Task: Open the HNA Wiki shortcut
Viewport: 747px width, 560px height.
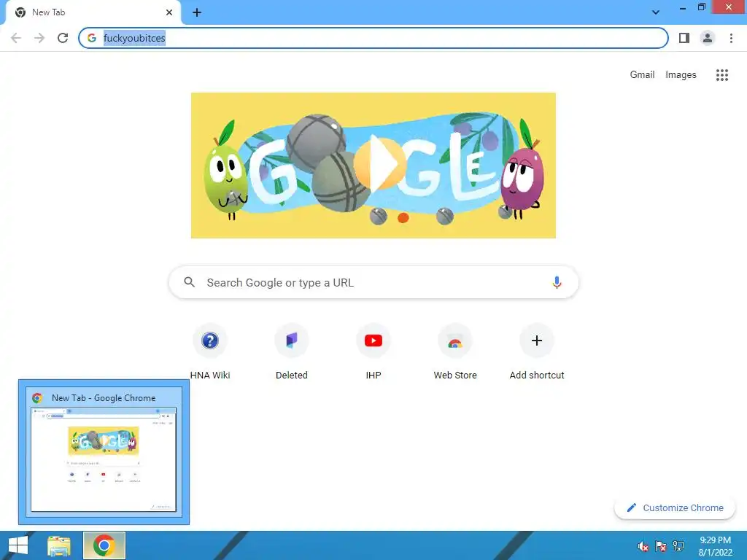Action: [210, 352]
